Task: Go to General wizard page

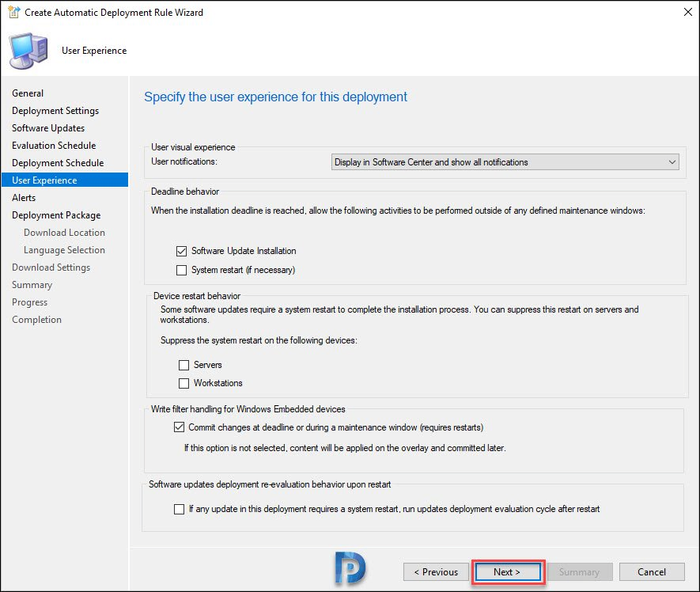Action: click(x=28, y=93)
